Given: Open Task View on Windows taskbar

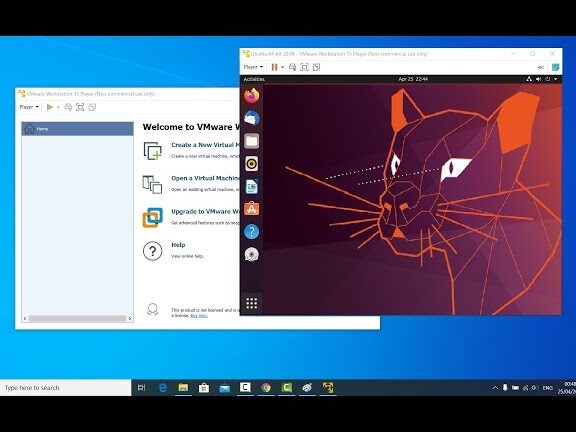Looking at the screenshot, I should (141, 388).
